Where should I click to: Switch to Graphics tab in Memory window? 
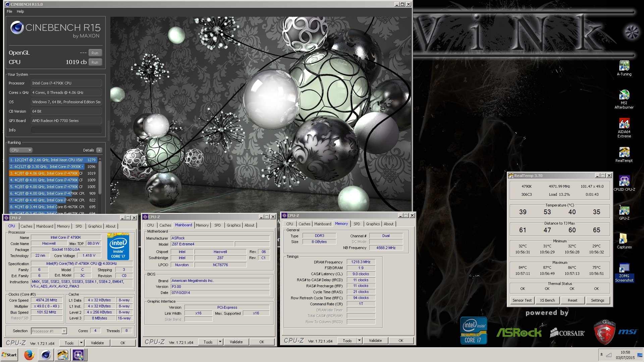tap(373, 224)
